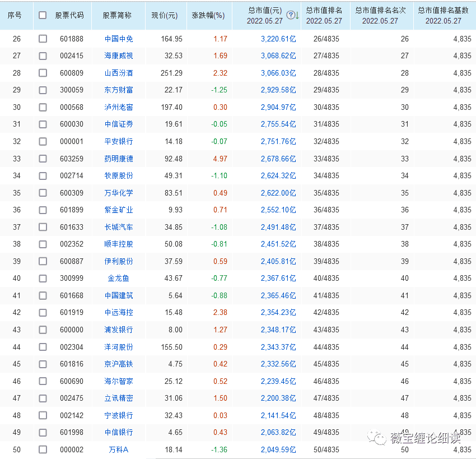Viewport: 476px width, 459px height.
Task: Open the 泸州老窖 stock link
Action: pos(119,107)
